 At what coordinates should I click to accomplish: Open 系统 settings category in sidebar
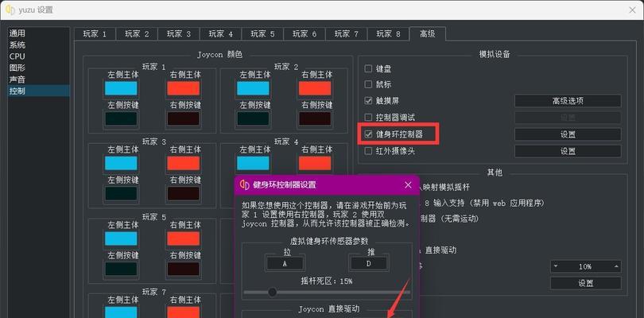(39, 45)
